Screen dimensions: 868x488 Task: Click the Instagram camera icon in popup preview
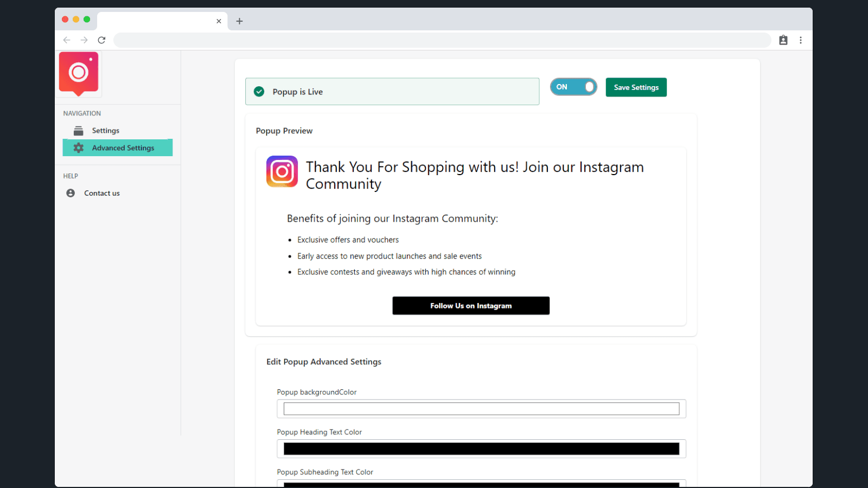pos(282,171)
